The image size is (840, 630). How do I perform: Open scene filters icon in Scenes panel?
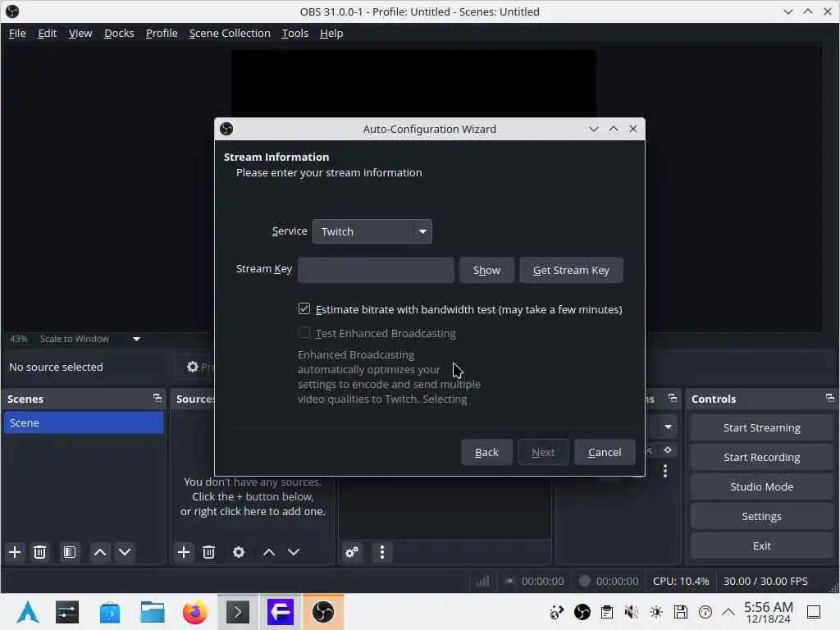(70, 552)
